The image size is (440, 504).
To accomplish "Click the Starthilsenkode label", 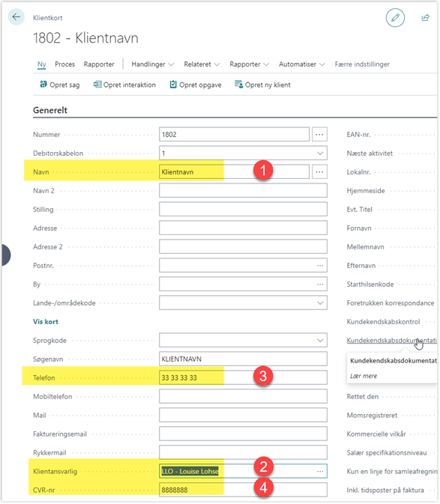I will coord(370,284).
